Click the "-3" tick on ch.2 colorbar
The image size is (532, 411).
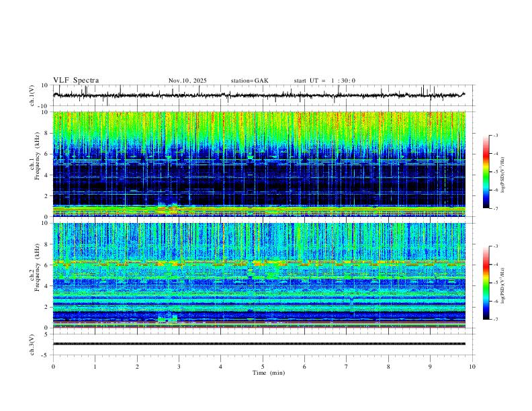[495, 246]
